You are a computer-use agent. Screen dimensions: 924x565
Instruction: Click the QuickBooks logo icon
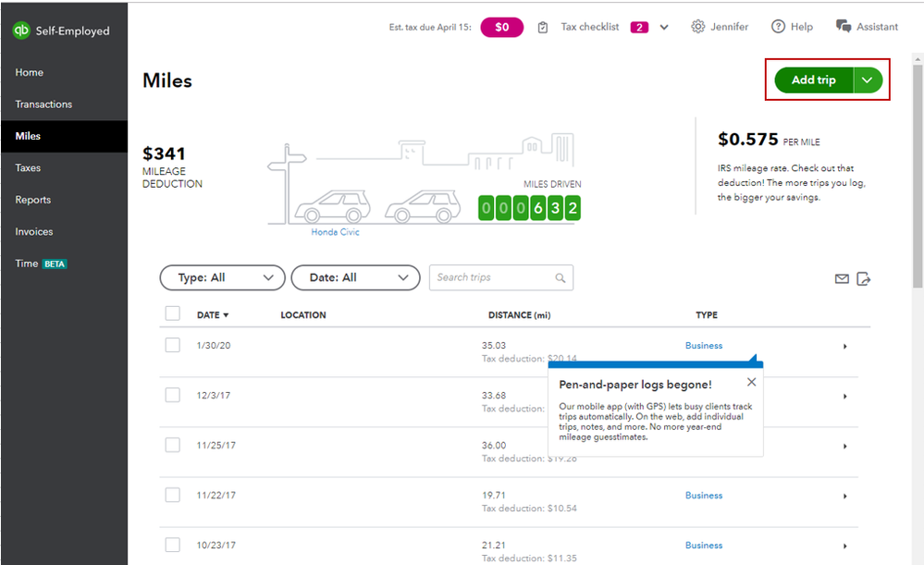(21, 30)
